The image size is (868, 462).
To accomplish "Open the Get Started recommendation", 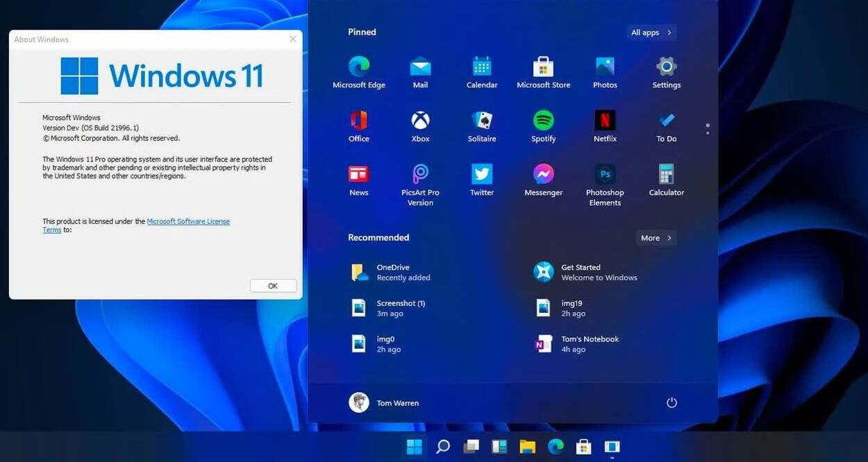I will [585, 272].
